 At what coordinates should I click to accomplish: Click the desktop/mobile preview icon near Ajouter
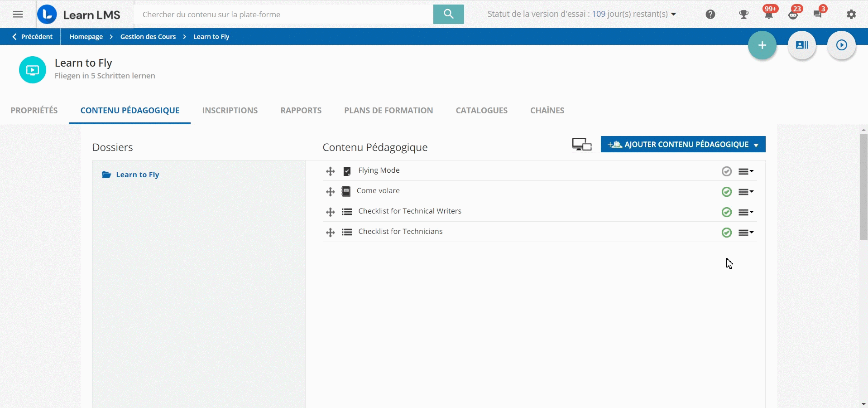(x=581, y=144)
